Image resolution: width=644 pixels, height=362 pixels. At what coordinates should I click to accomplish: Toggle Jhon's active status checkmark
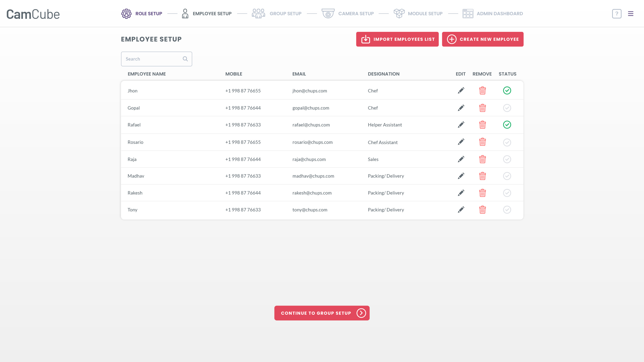pyautogui.click(x=507, y=90)
